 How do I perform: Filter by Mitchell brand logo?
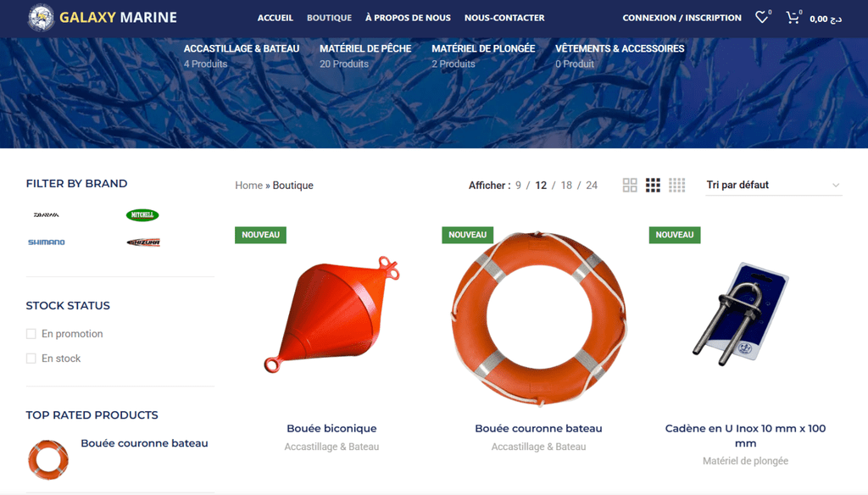pos(142,214)
